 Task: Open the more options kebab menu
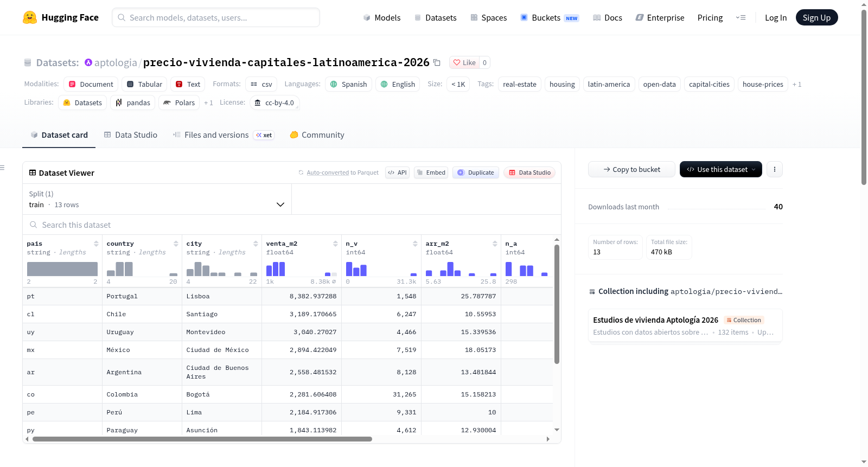(775, 169)
